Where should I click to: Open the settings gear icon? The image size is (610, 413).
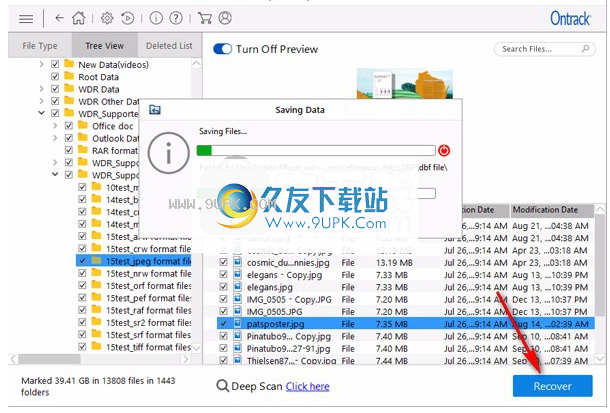pos(107,18)
